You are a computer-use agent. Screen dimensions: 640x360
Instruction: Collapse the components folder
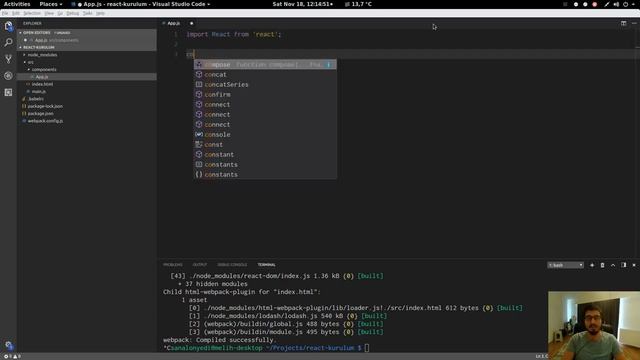click(x=44, y=69)
